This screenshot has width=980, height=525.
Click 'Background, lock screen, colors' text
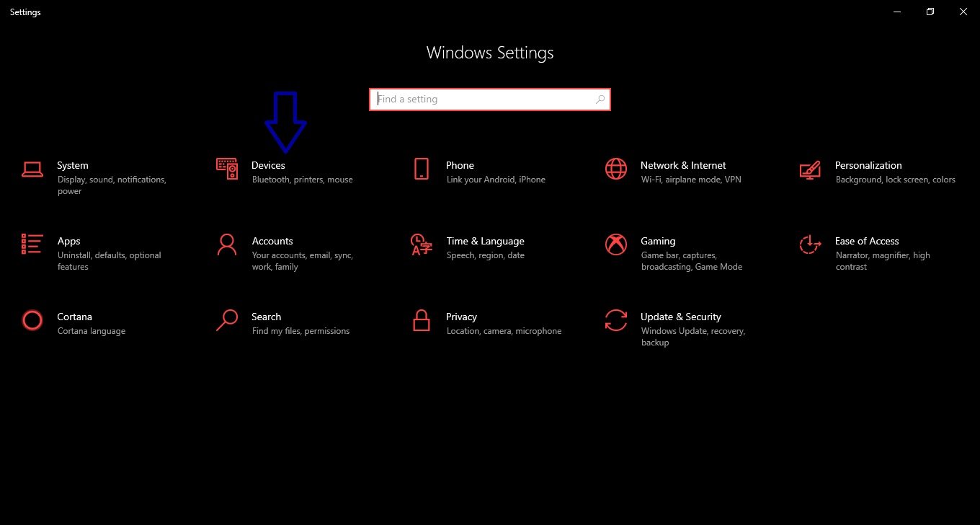click(x=895, y=180)
